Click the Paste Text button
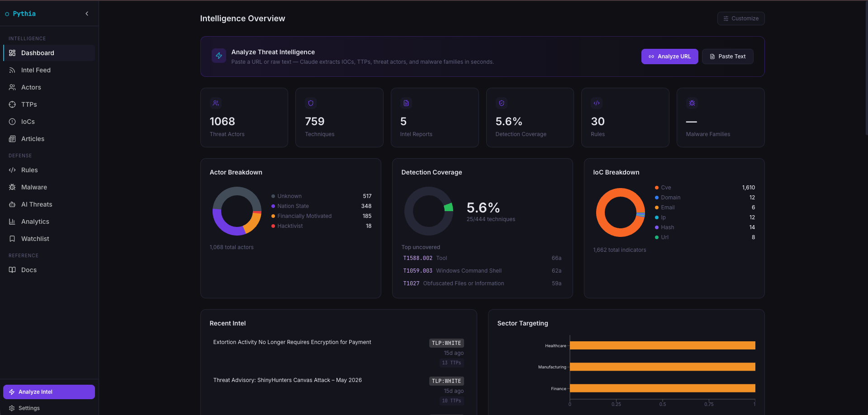This screenshot has width=868, height=415. point(727,57)
